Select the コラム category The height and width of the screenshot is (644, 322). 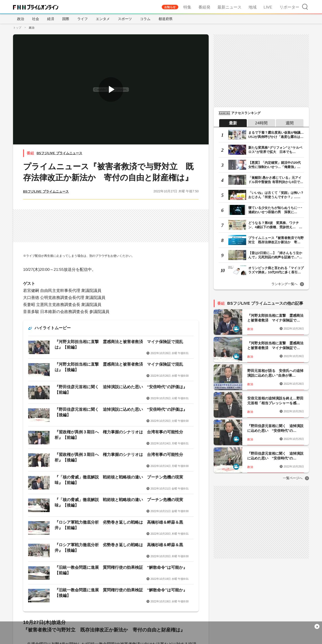[x=145, y=19]
